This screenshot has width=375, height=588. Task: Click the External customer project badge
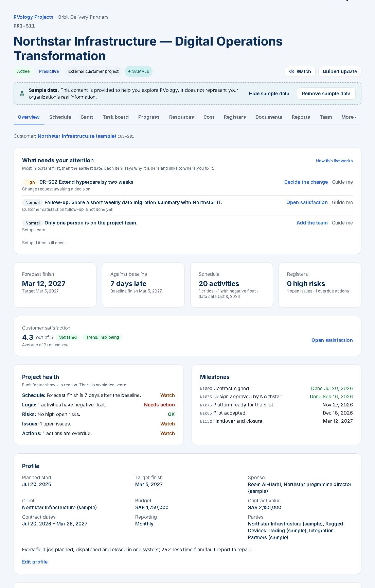pos(93,71)
